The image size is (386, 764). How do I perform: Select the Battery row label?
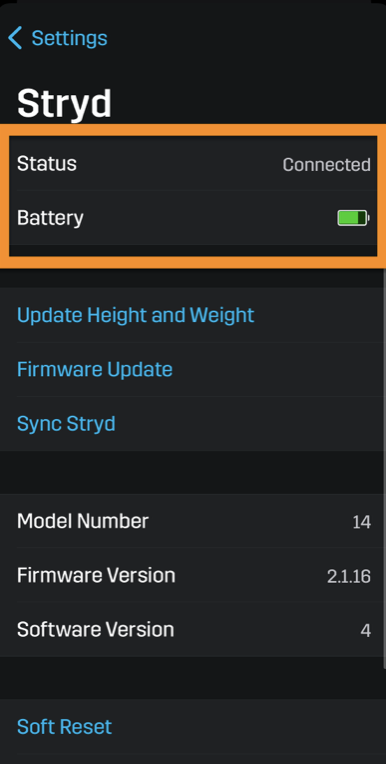[50, 218]
